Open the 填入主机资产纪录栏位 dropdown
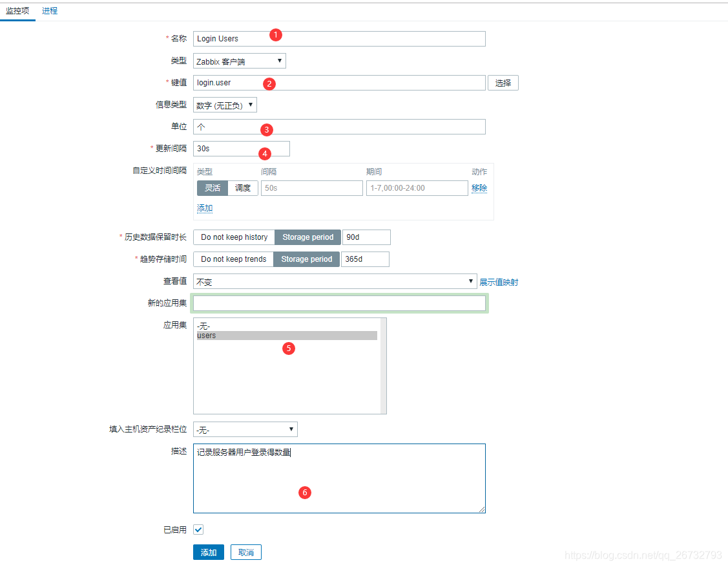 245,429
